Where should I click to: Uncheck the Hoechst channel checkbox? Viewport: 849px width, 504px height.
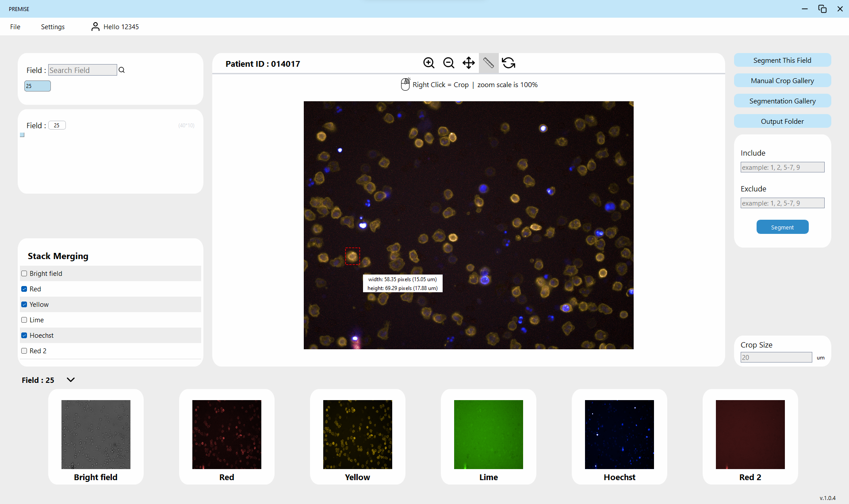(x=24, y=335)
